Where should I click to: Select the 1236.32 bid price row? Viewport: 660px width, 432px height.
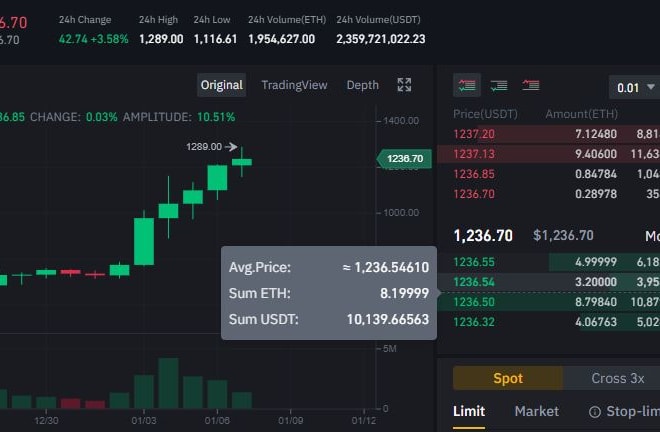click(549, 322)
